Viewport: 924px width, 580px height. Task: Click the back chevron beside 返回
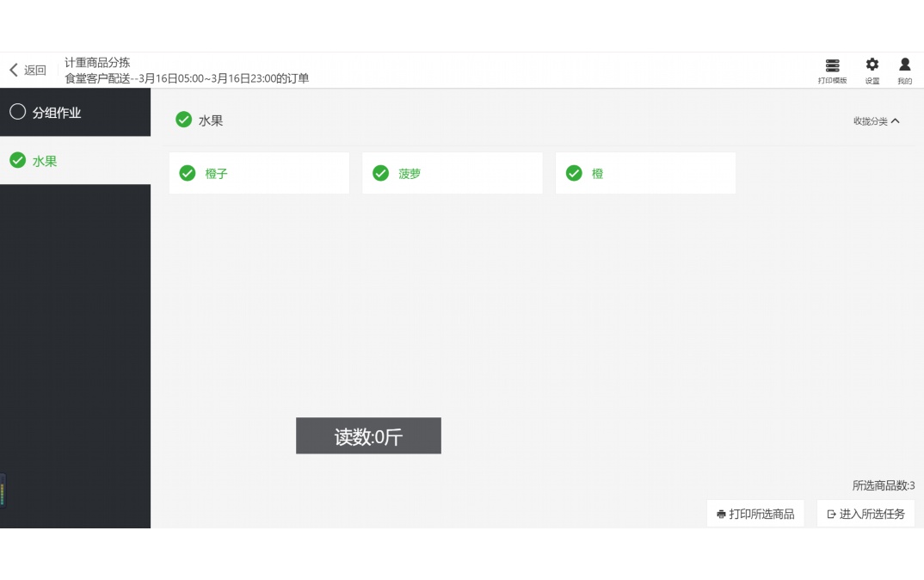click(12, 70)
